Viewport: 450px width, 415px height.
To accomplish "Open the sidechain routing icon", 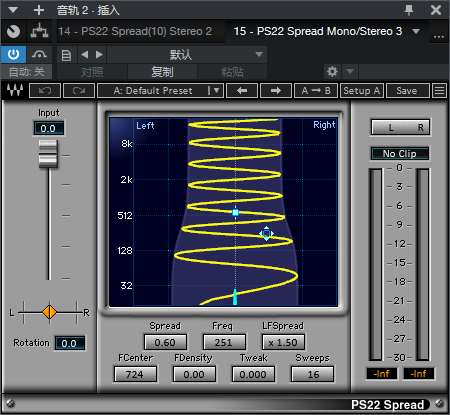I will (x=40, y=31).
